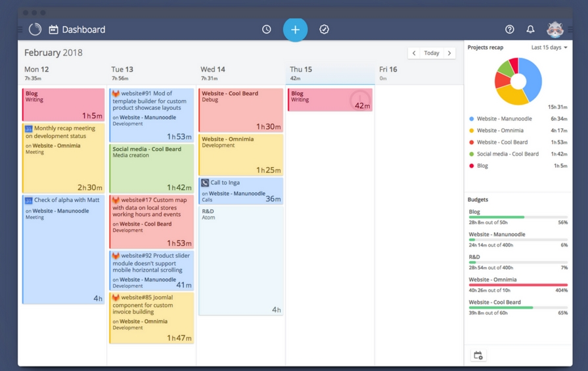
Task: Open the Social media - Cool Beard entry
Action: (152, 168)
